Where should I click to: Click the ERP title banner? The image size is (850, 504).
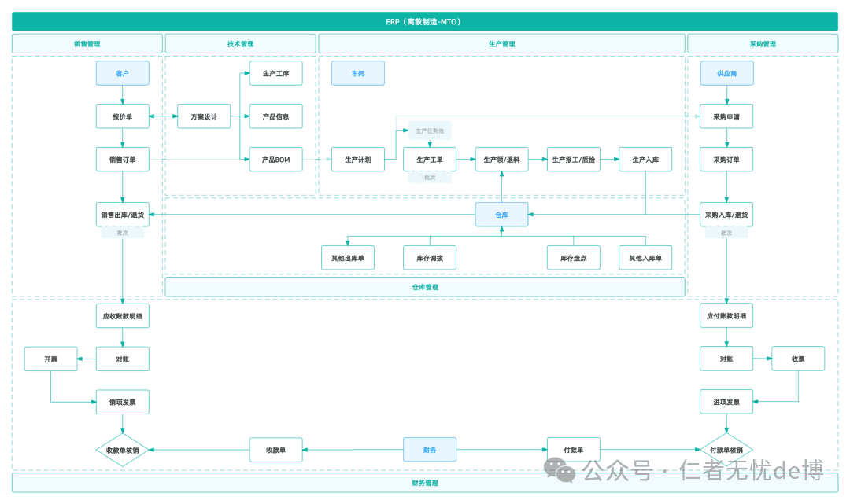click(x=425, y=22)
